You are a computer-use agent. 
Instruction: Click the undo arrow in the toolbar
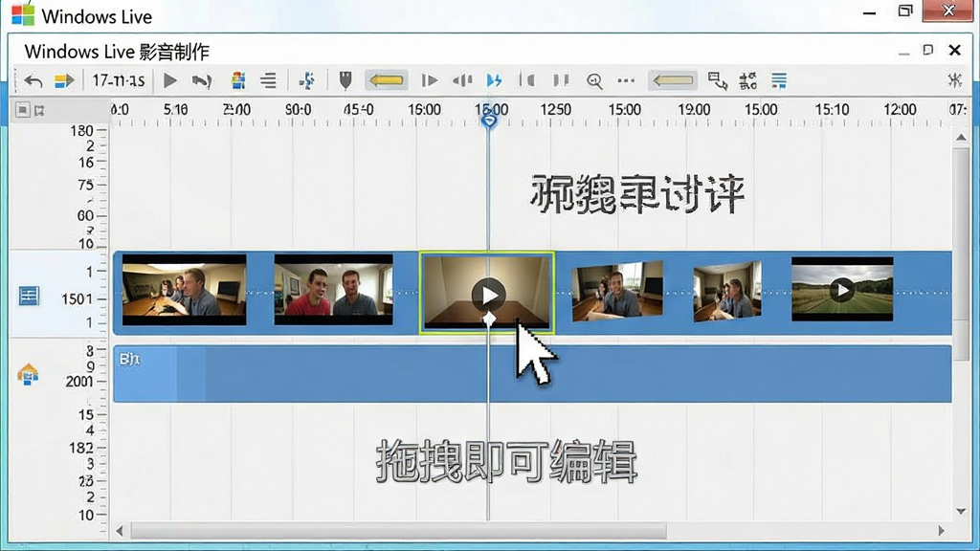(33, 80)
